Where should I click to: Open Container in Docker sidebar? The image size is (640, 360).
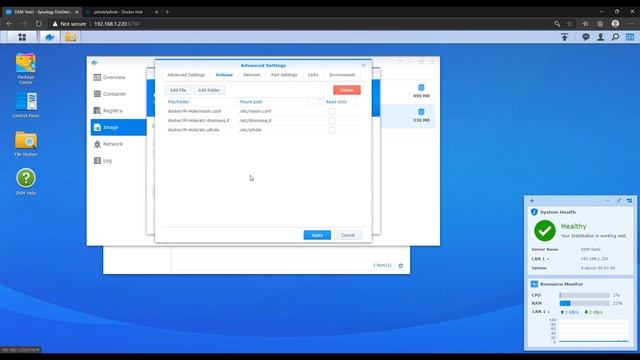118,94
